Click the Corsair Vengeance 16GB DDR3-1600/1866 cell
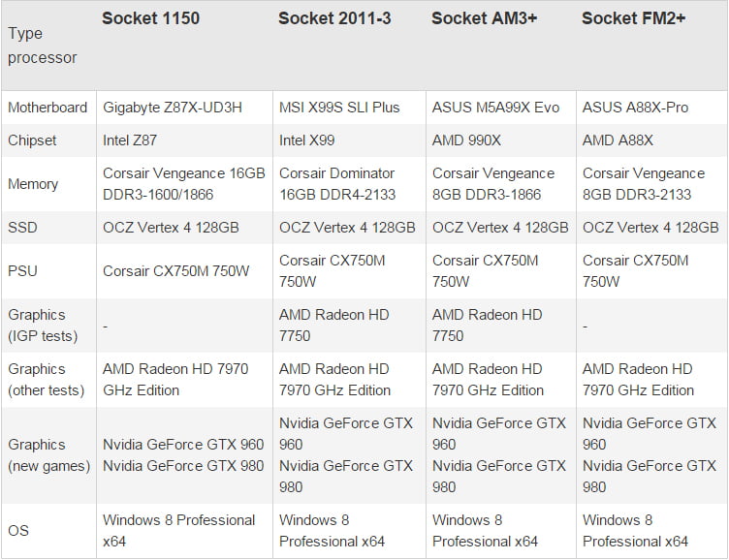Image resolution: width=729 pixels, height=560 pixels. [x=183, y=184]
